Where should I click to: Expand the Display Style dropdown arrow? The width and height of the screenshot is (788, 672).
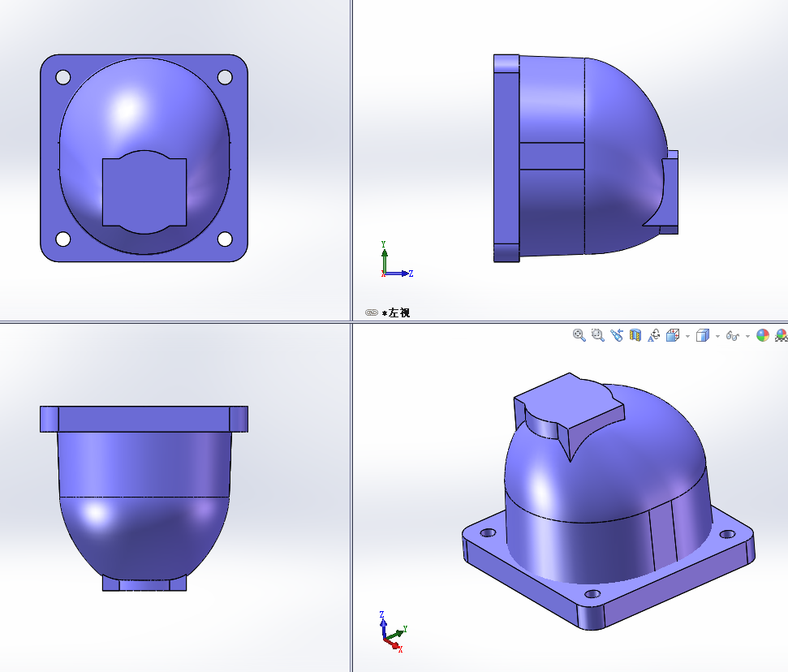(x=717, y=336)
